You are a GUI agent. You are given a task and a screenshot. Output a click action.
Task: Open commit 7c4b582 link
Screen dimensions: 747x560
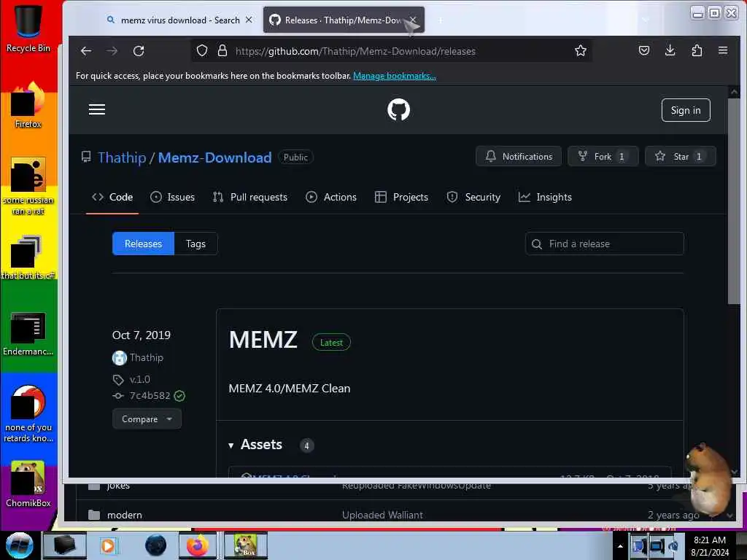click(150, 396)
